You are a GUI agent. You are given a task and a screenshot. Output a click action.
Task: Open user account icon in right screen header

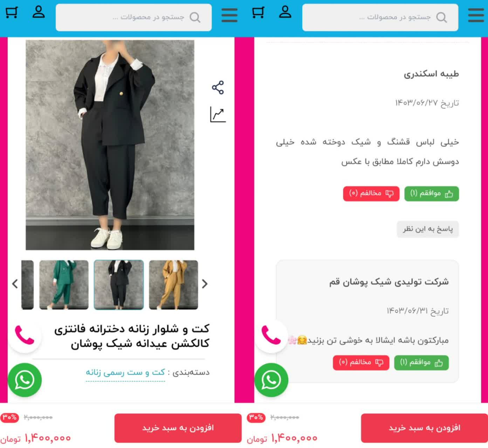point(285,12)
